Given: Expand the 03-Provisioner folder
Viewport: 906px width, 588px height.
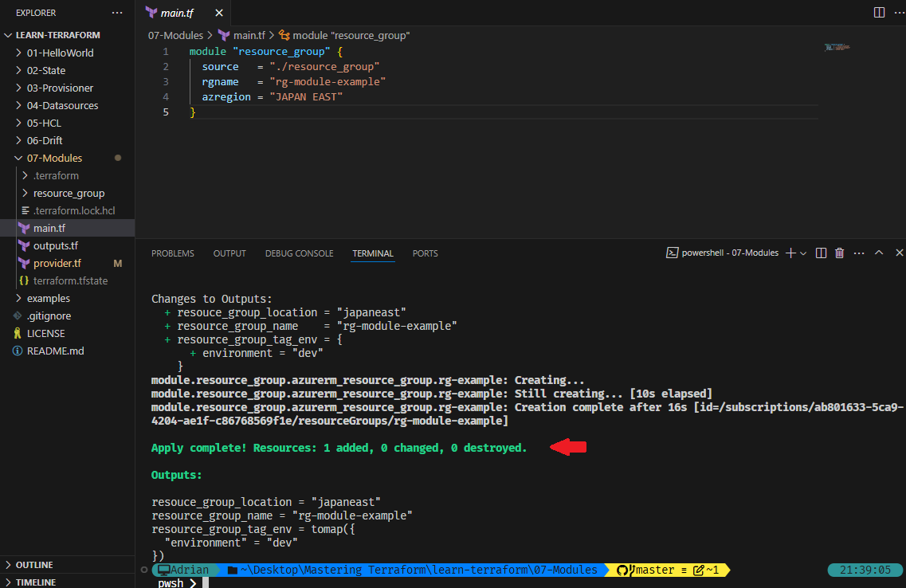Looking at the screenshot, I should [67, 88].
